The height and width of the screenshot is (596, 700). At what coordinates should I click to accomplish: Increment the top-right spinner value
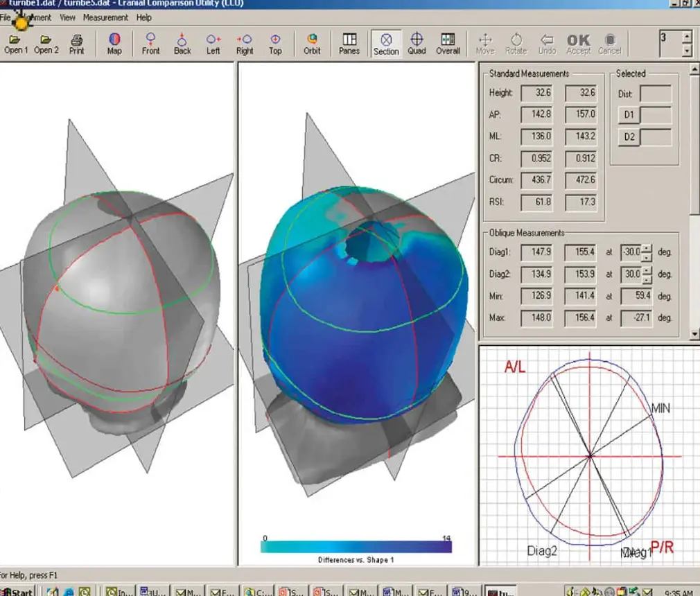(x=686, y=37)
